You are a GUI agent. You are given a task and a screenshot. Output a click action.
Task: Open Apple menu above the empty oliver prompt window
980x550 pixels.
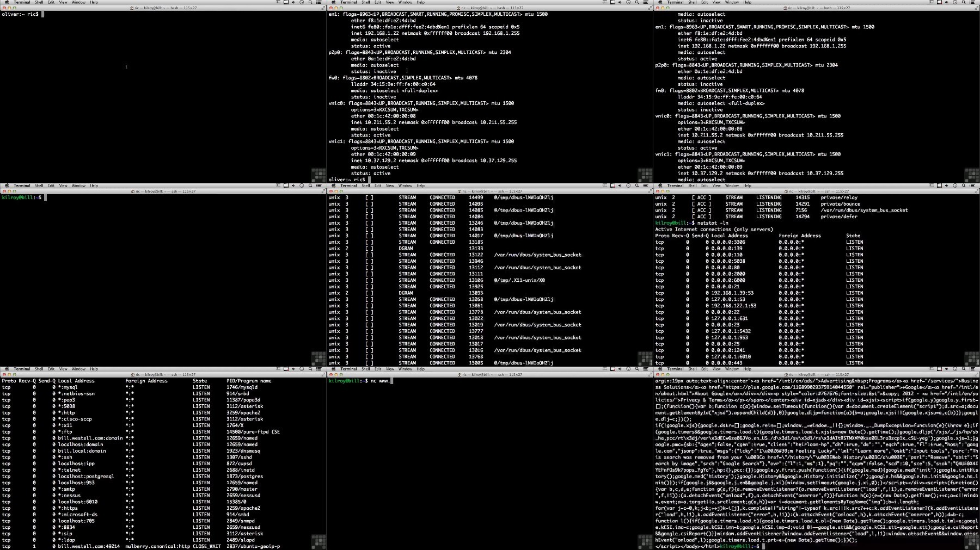click(x=6, y=2)
